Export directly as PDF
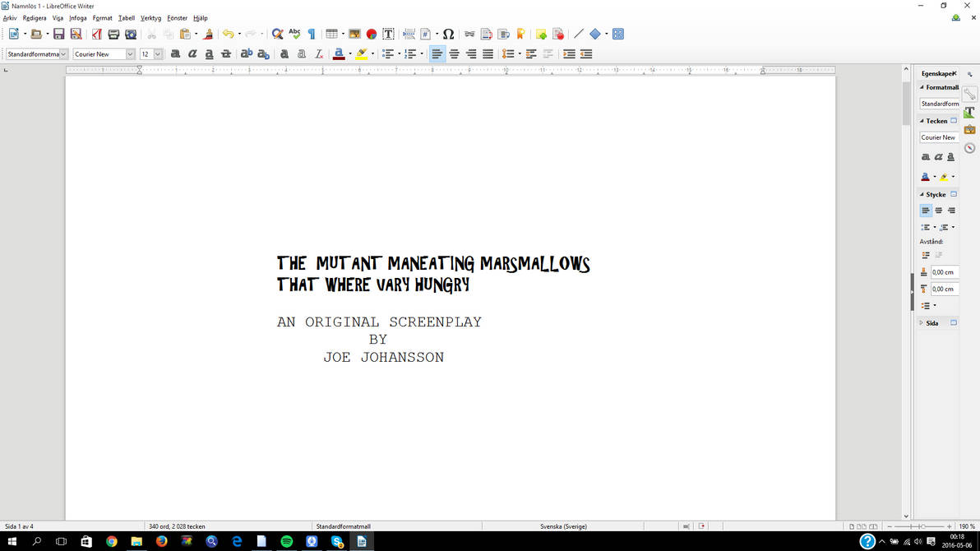980x551 pixels. point(97,34)
